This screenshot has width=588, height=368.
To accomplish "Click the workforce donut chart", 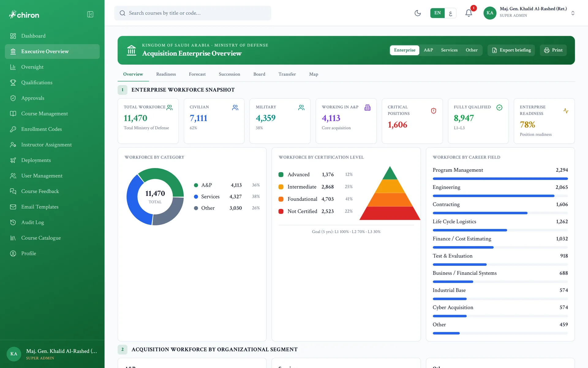I will (155, 197).
